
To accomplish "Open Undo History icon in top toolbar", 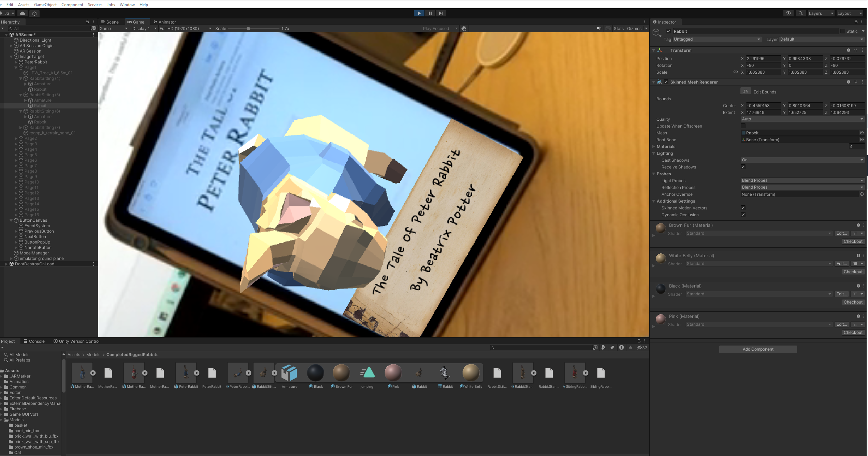I will pyautogui.click(x=789, y=13).
